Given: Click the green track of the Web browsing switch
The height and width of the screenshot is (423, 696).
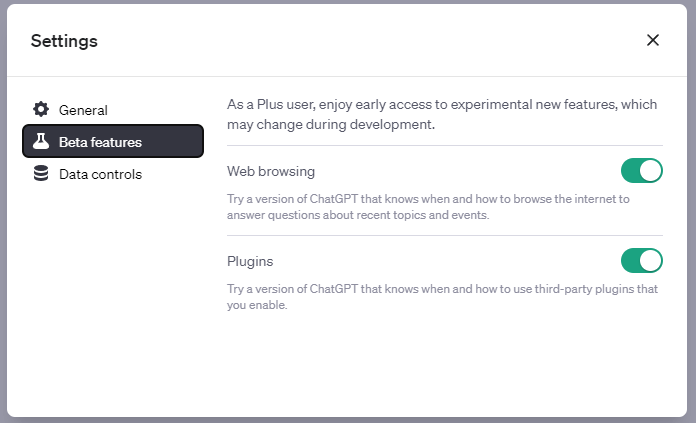Looking at the screenshot, I should pyautogui.click(x=630, y=171).
